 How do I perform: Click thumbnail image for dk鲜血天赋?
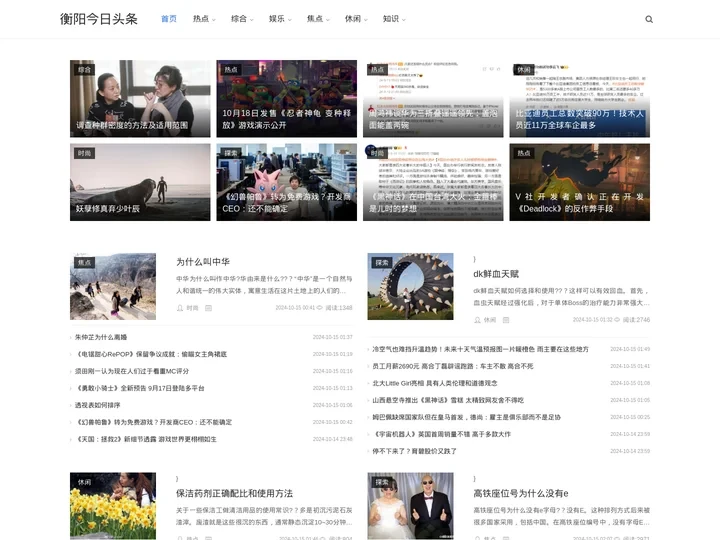(411, 287)
